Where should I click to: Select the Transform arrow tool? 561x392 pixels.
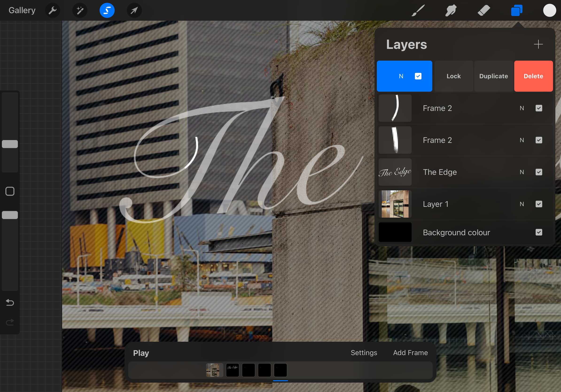(x=134, y=11)
